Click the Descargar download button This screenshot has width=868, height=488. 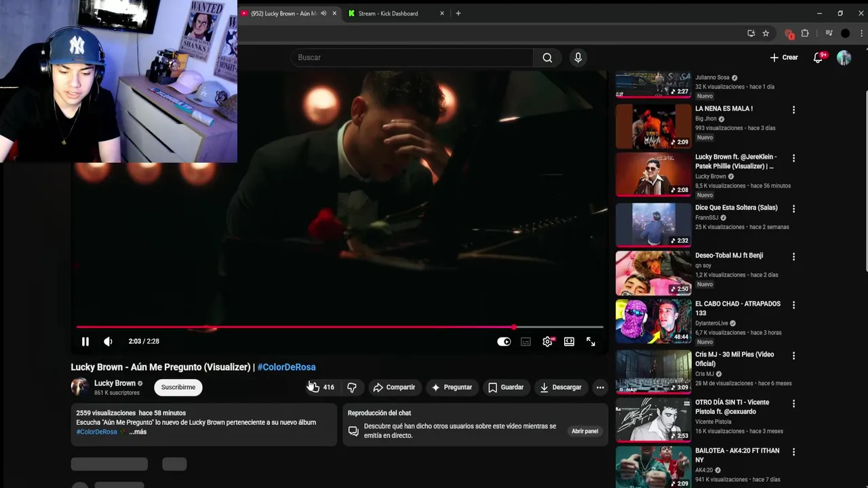point(561,387)
